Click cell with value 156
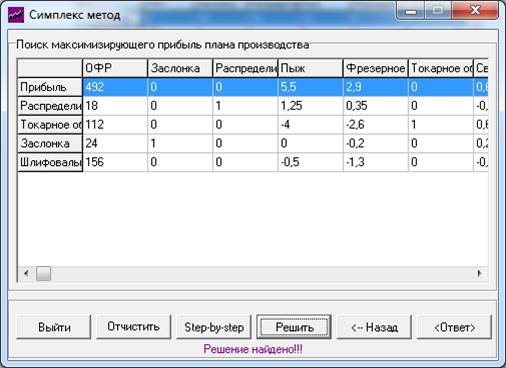 [x=115, y=162]
